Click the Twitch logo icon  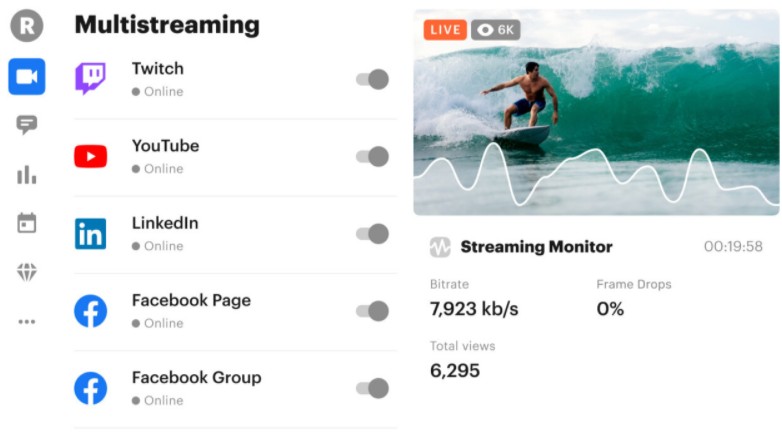(x=90, y=78)
